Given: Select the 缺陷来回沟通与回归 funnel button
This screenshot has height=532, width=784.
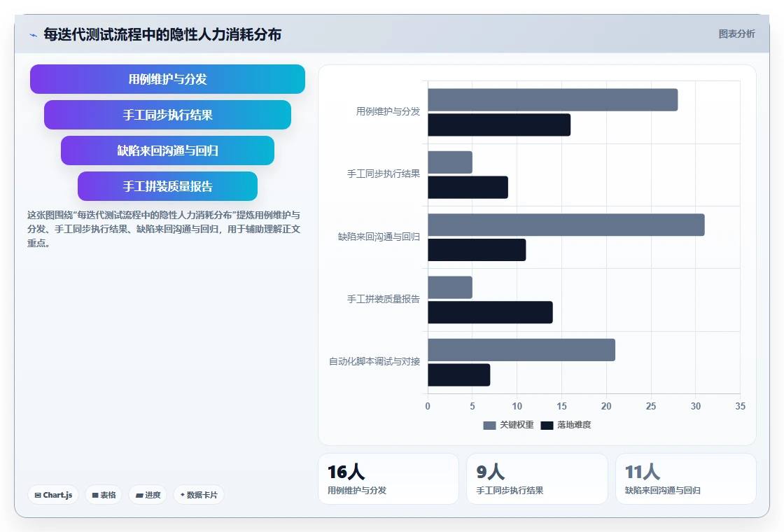Looking at the screenshot, I should [167, 150].
